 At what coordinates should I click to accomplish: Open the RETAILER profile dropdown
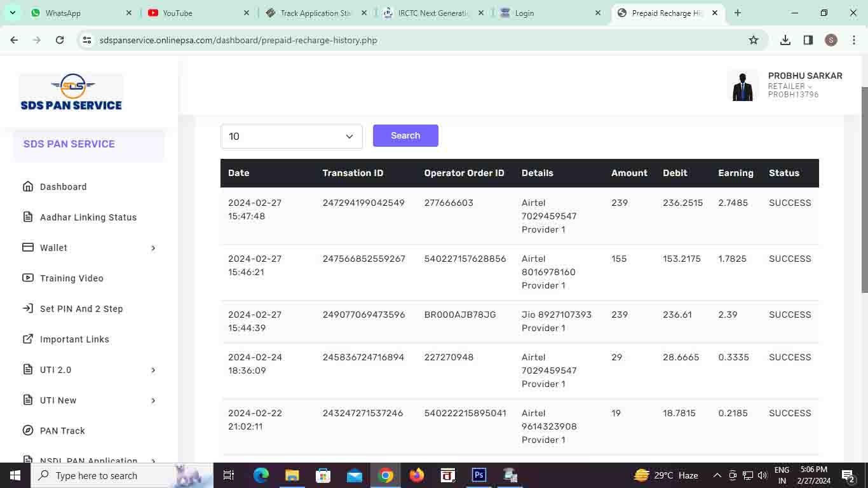tap(790, 86)
